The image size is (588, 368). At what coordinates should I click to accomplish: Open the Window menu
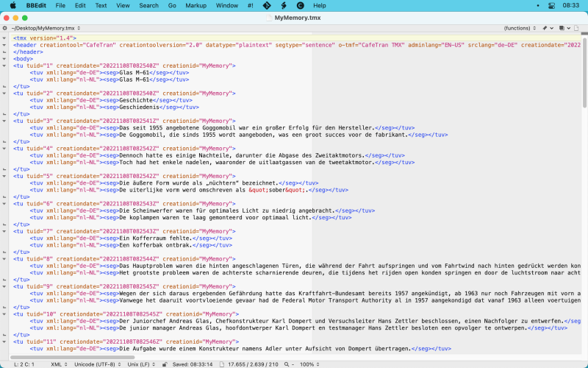[227, 5]
